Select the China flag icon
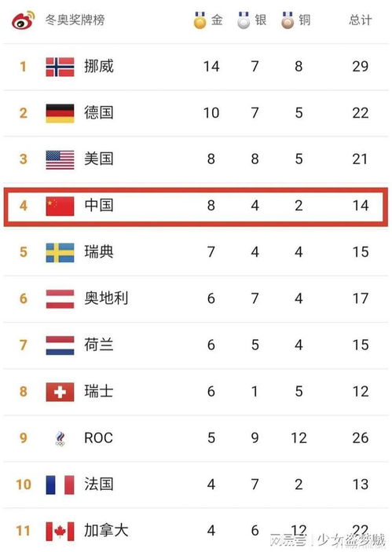Screen dimensions: 392x552 pyautogui.click(x=60, y=206)
